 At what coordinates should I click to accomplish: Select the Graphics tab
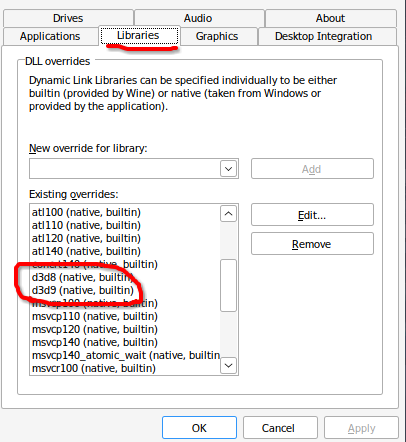click(x=217, y=36)
